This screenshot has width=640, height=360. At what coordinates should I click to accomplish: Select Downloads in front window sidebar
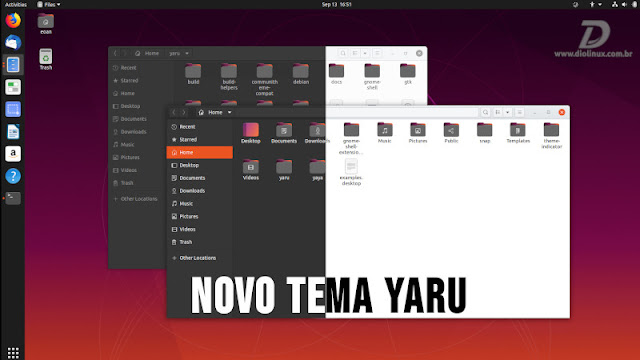pyautogui.click(x=200, y=191)
